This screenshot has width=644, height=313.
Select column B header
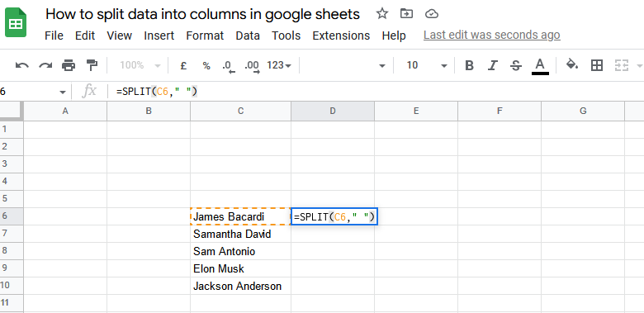[x=149, y=111]
